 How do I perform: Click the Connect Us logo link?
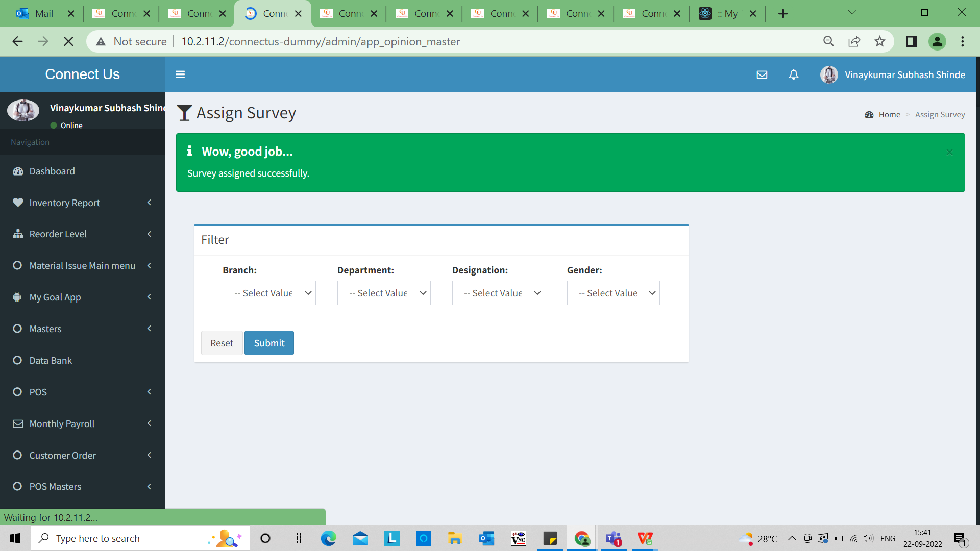click(82, 74)
